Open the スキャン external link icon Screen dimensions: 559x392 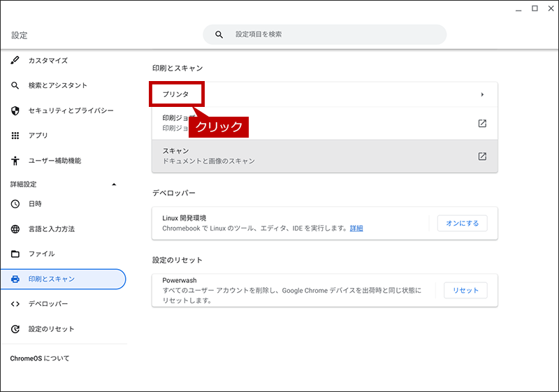[482, 156]
